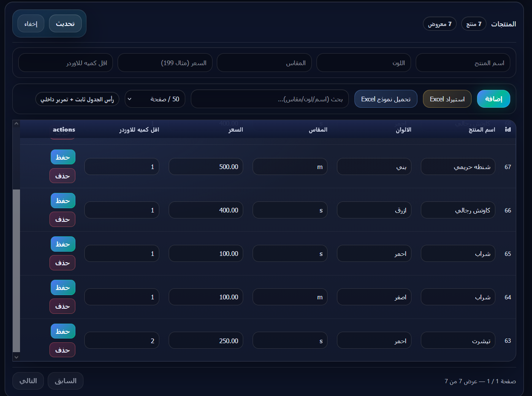Viewport: 532px width, 396px height.
Task: Click the 7 منتج counter chip
Action: pos(473,23)
